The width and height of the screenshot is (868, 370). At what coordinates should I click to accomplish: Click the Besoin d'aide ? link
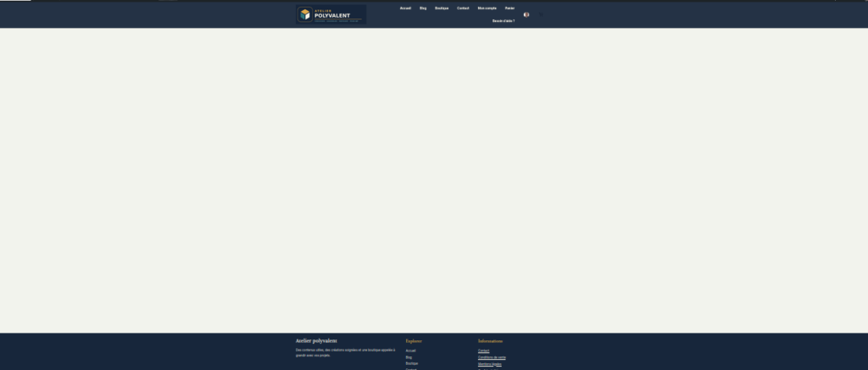[x=504, y=21]
